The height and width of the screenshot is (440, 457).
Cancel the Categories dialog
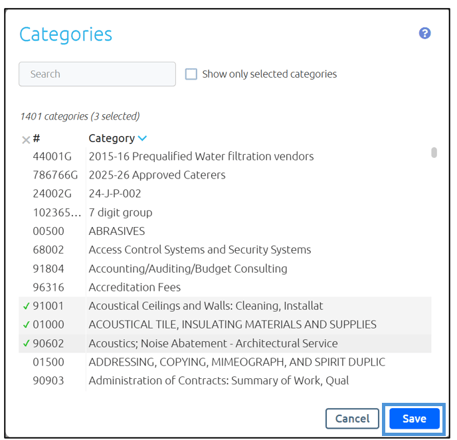[x=352, y=418]
